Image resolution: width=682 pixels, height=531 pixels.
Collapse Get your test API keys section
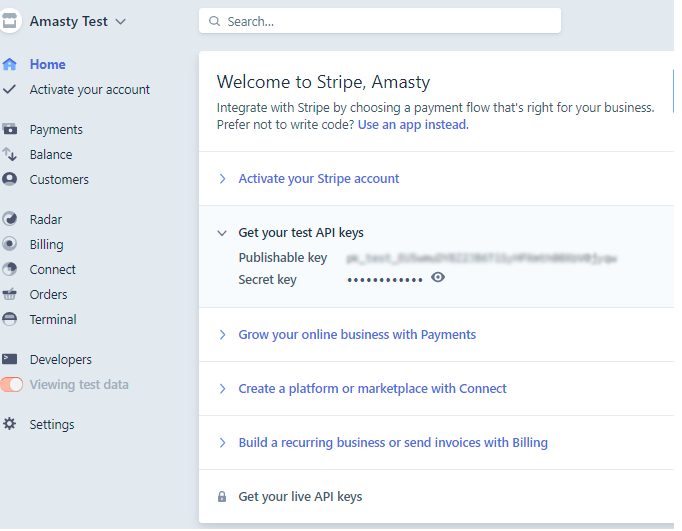(300, 232)
